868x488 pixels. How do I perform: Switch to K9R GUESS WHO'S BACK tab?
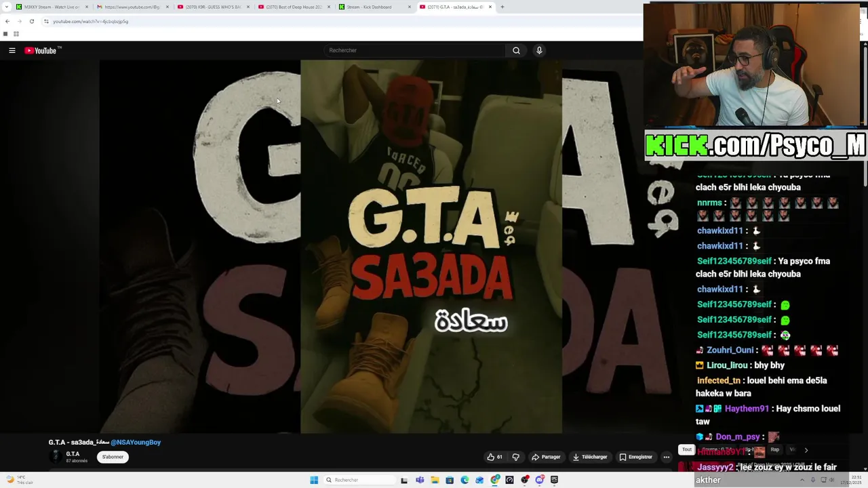(213, 7)
